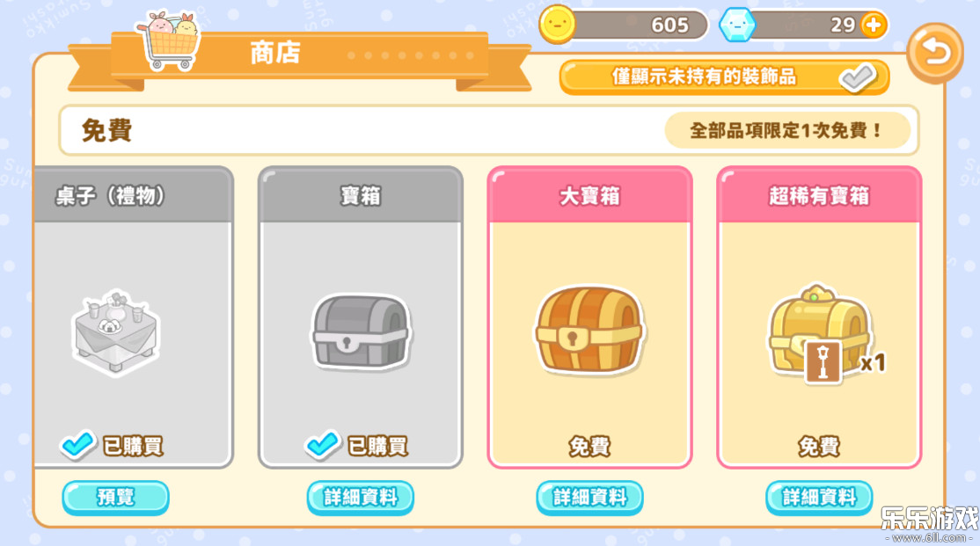Tap the plus icon beside gem count
The height and width of the screenshot is (546, 980).
pos(873,25)
